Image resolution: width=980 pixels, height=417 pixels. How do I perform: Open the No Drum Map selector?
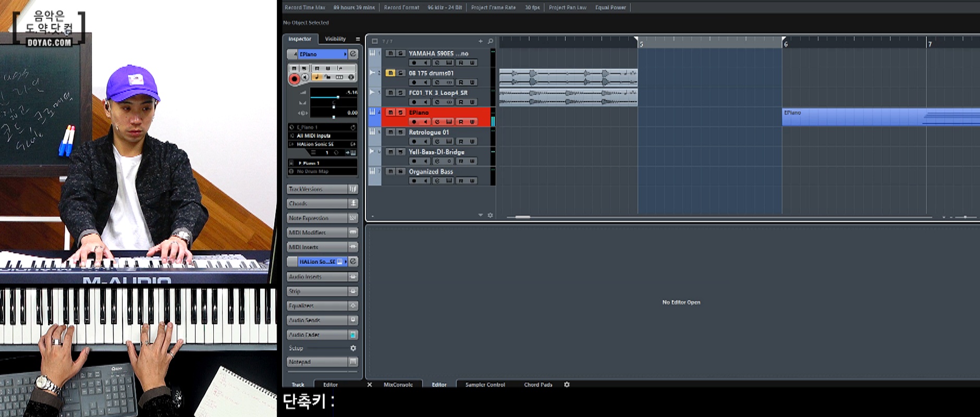tap(323, 171)
